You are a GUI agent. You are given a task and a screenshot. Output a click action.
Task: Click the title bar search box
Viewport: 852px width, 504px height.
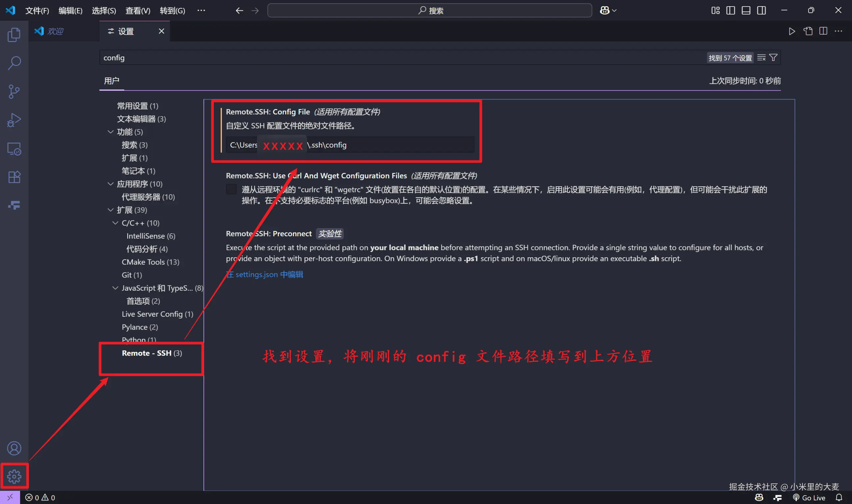[x=430, y=11]
